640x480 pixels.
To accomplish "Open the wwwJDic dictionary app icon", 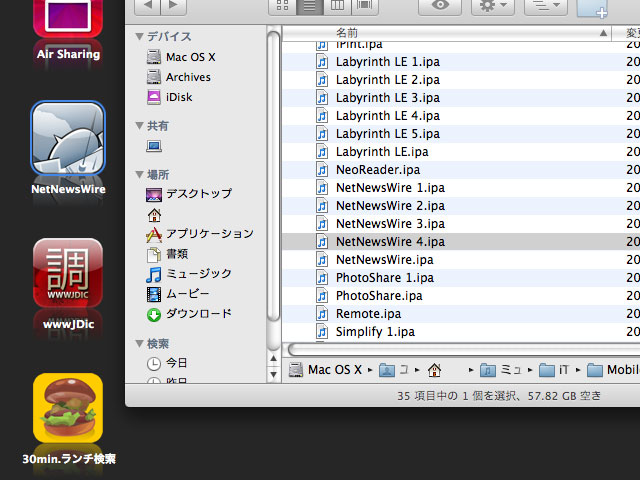I will pos(68,273).
